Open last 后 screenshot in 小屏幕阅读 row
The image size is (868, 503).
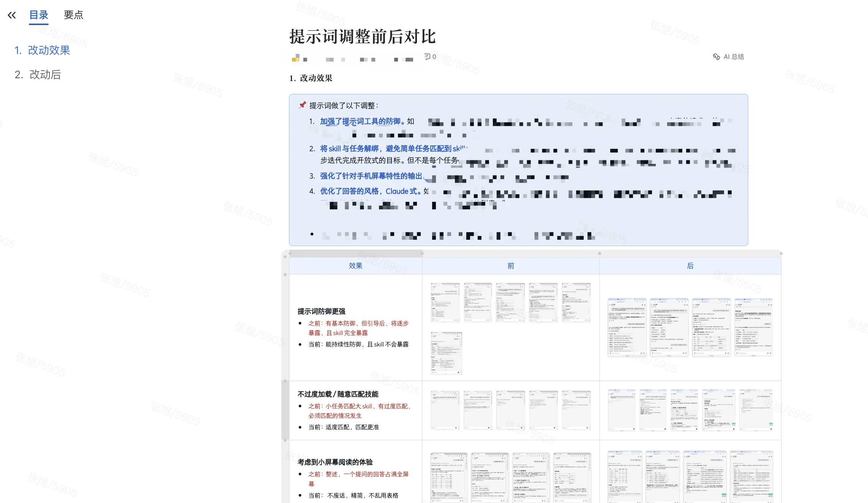click(x=751, y=477)
